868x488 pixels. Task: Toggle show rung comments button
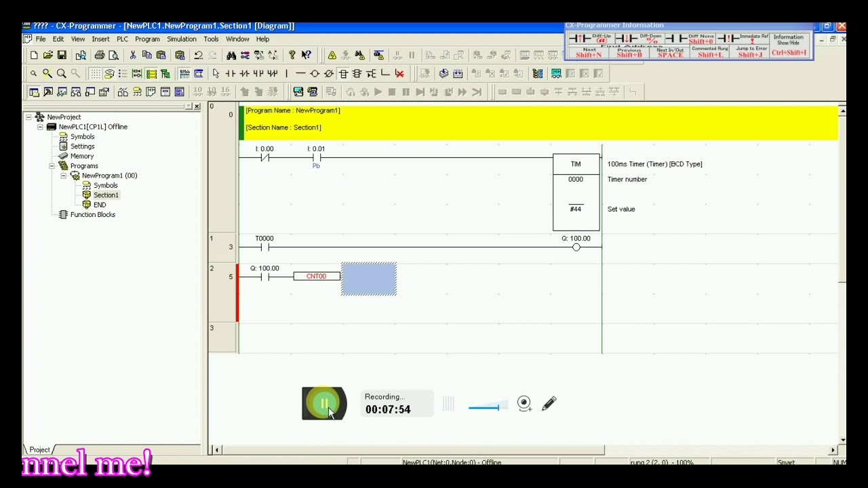109,73
